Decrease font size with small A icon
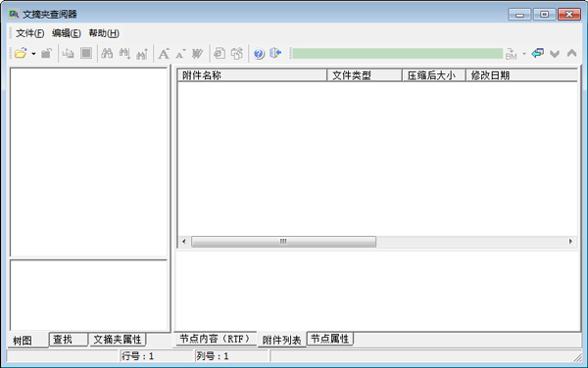The height and width of the screenshot is (368, 588). click(x=180, y=54)
